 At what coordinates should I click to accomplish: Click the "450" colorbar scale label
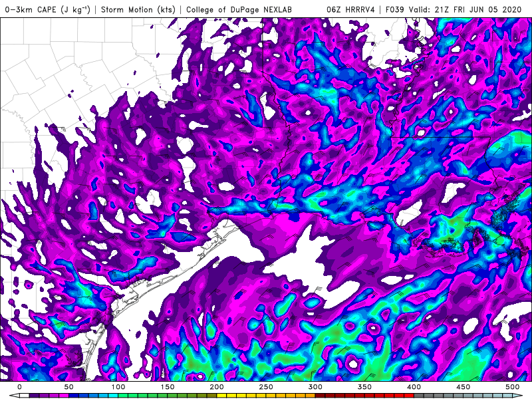pos(463,387)
